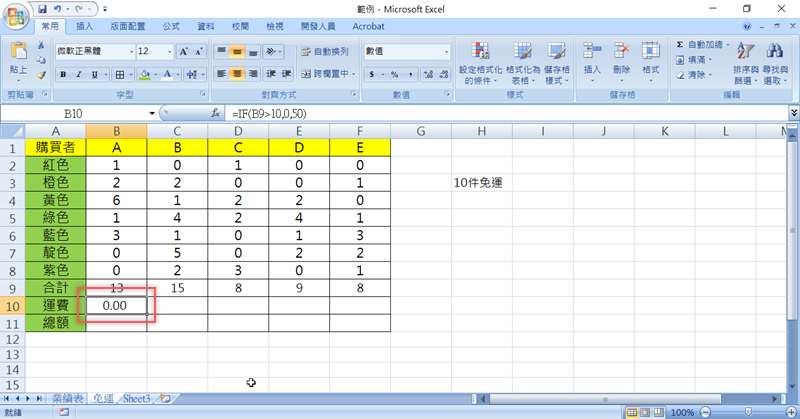Click the Increase Font Size icon
Screen dimensions: 800x419
(x=183, y=52)
